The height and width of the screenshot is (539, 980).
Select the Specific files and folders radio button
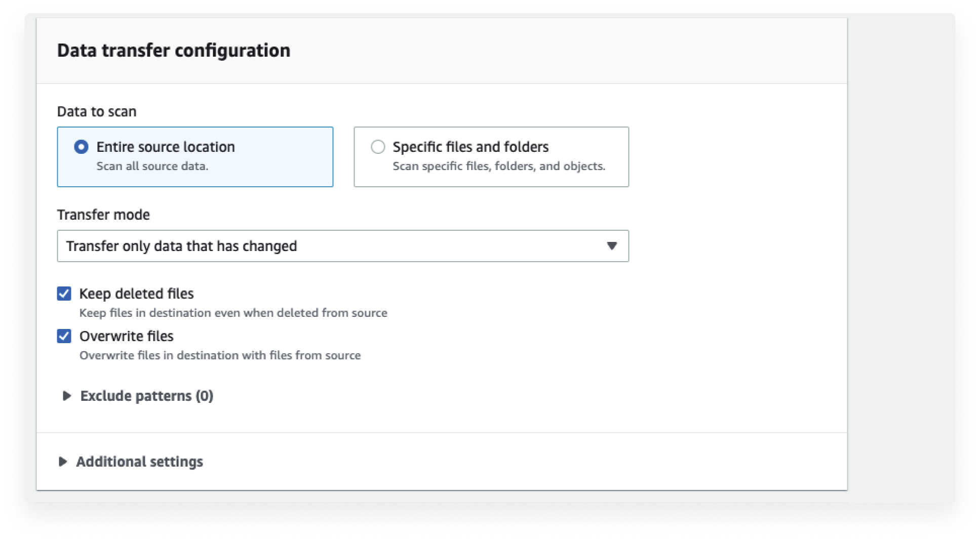click(378, 147)
